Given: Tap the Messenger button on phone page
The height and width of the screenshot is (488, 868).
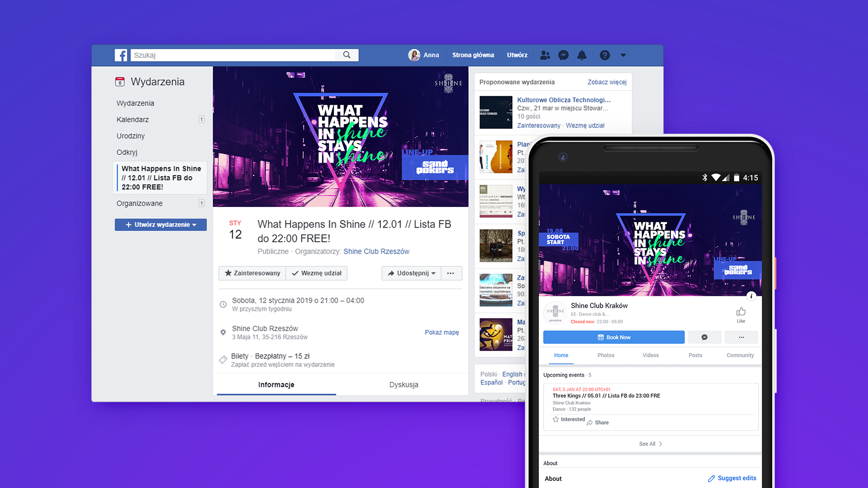Looking at the screenshot, I should (x=704, y=337).
